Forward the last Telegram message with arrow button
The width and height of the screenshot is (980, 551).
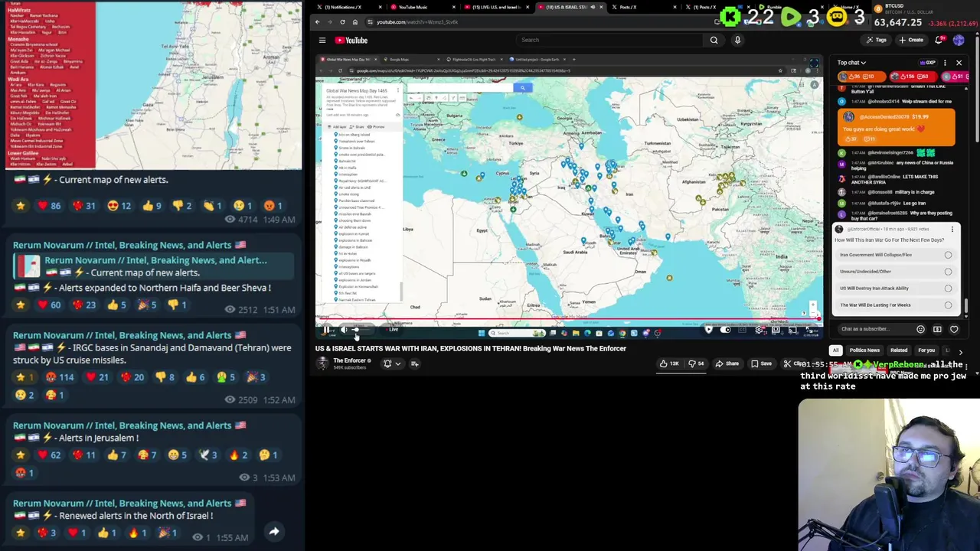pyautogui.click(x=273, y=531)
